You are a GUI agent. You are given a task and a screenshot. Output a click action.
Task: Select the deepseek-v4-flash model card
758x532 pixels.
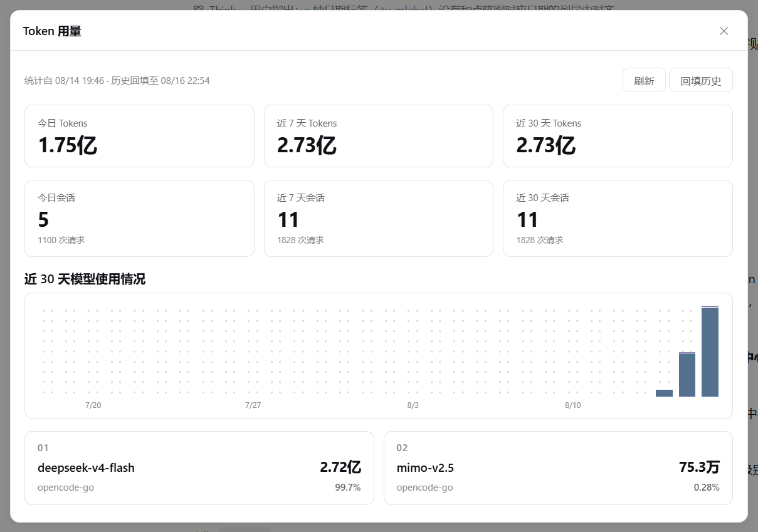pos(199,468)
